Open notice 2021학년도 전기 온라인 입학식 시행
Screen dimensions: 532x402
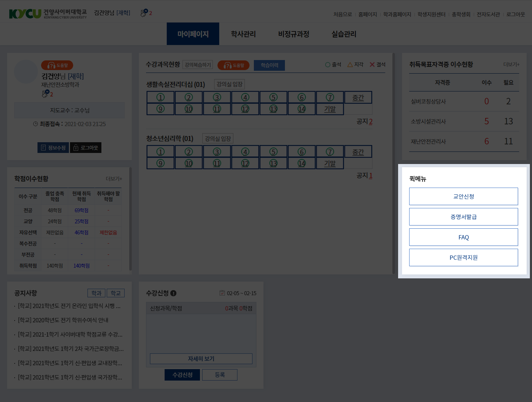(69, 306)
